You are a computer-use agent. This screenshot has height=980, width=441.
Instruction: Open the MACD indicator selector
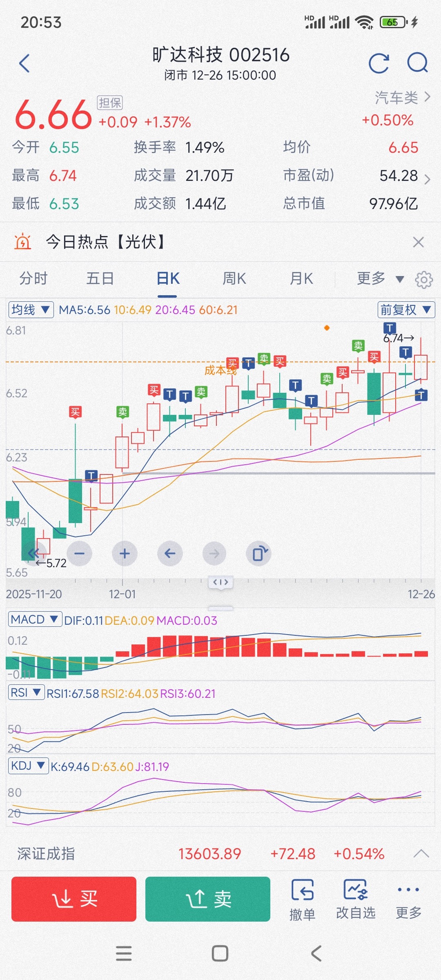coord(35,620)
